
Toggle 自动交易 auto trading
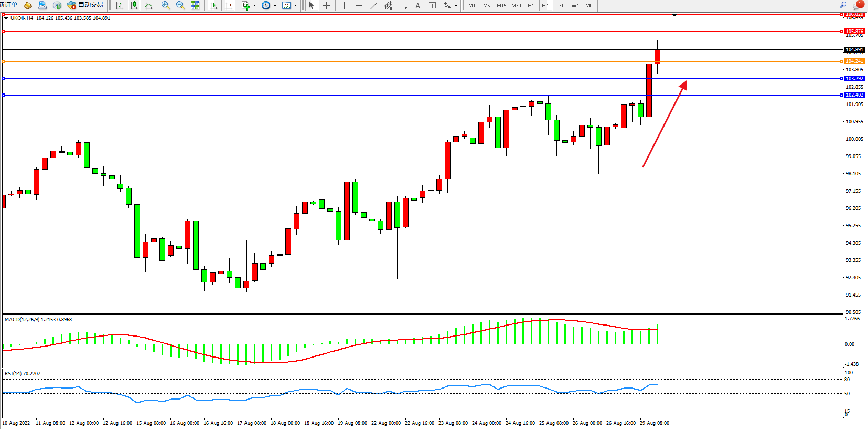85,5
